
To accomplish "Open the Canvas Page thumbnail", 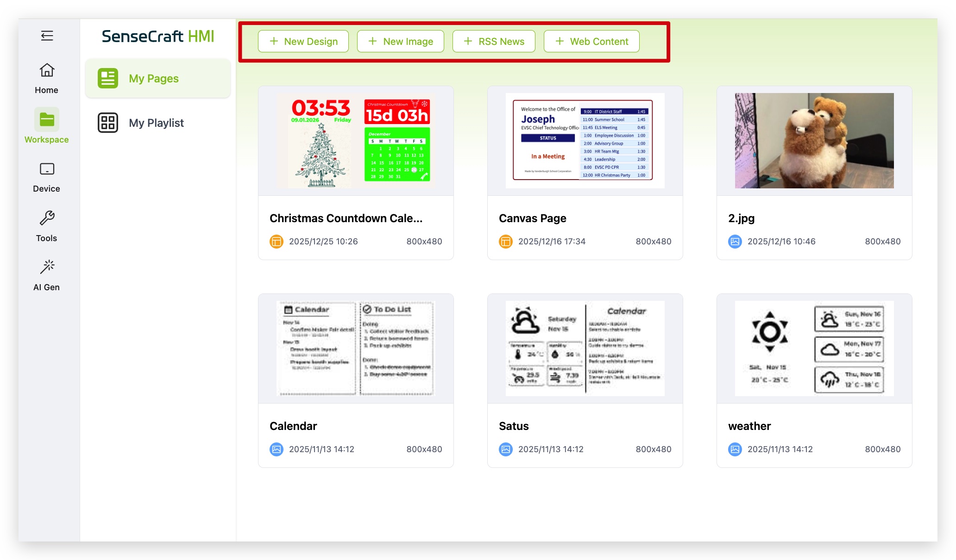I will [x=585, y=141].
